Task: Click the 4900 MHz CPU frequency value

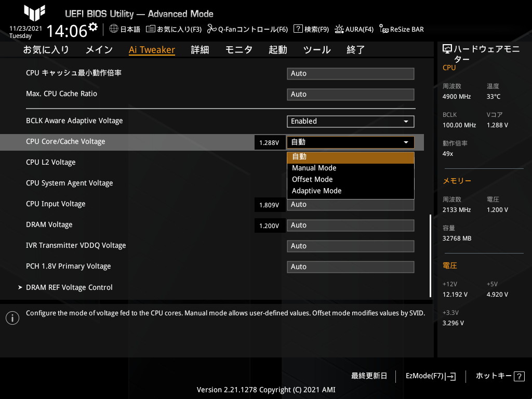Action: [x=456, y=97]
